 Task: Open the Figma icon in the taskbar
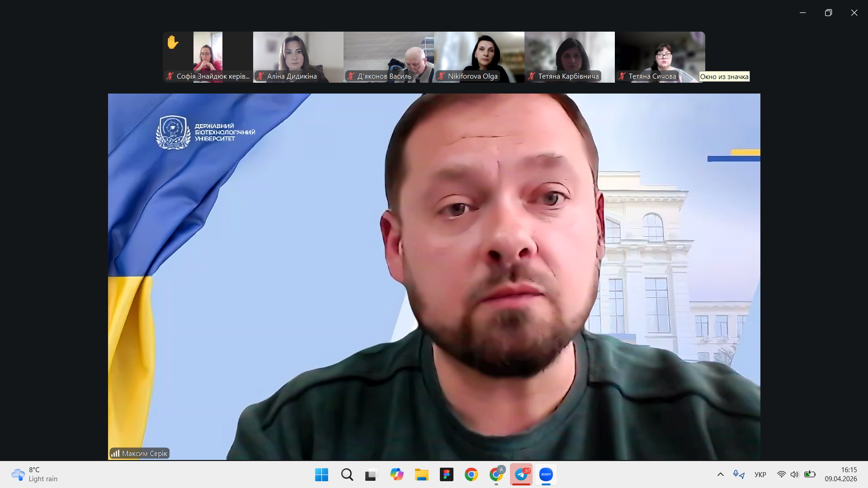point(446,474)
